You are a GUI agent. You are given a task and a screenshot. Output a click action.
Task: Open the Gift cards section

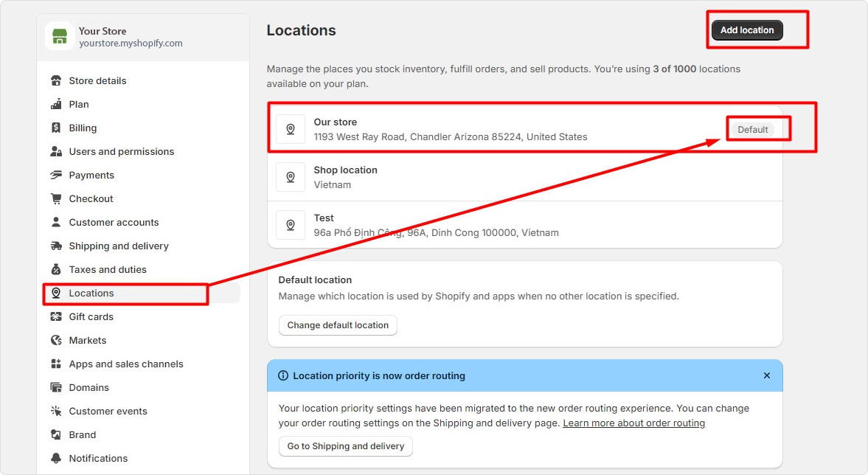click(91, 316)
